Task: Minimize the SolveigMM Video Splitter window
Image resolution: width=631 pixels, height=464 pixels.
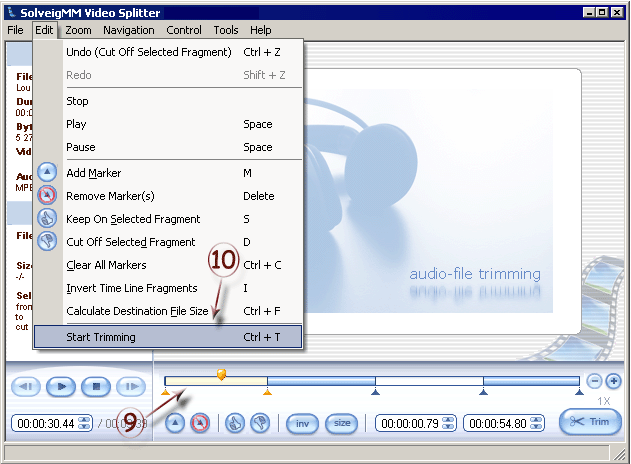Action: pyautogui.click(x=589, y=12)
